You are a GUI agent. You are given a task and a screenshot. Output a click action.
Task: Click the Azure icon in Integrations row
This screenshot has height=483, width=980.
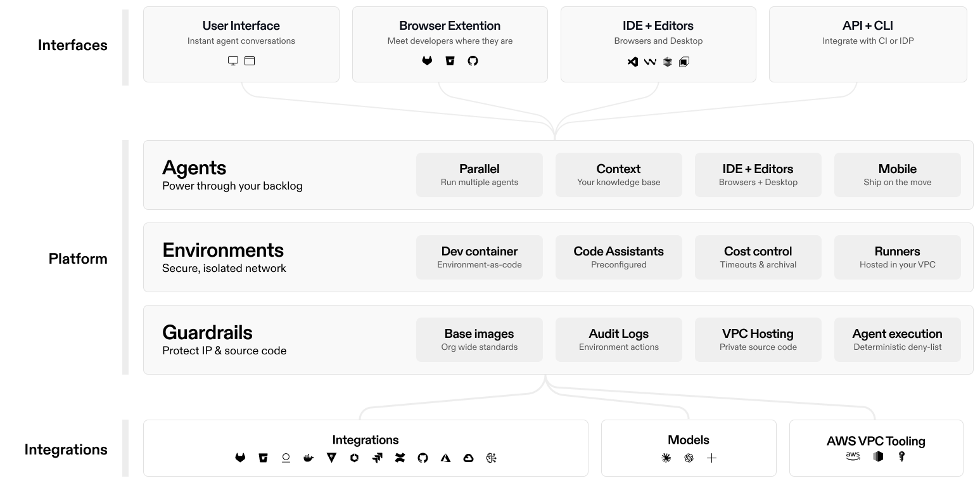coord(445,458)
